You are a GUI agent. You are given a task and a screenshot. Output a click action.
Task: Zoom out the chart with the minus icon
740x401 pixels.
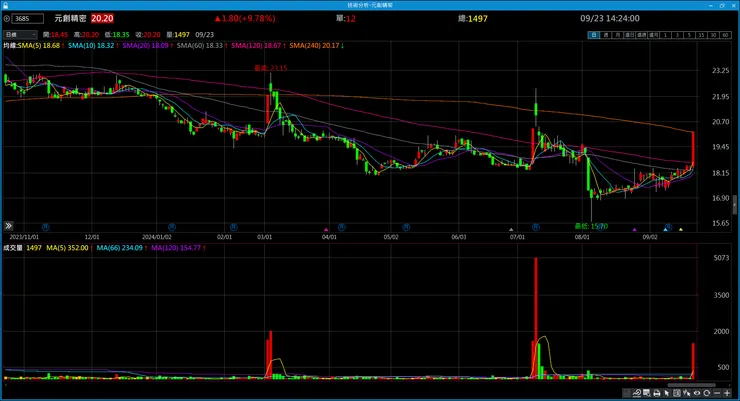(x=717, y=393)
